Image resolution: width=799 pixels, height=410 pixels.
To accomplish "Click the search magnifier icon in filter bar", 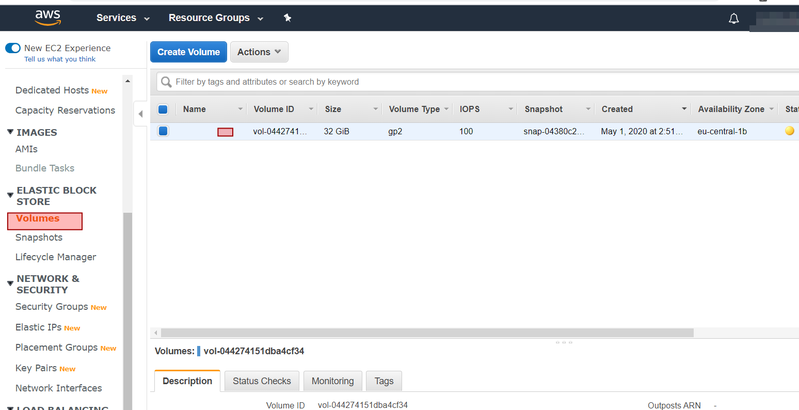I will tap(166, 81).
